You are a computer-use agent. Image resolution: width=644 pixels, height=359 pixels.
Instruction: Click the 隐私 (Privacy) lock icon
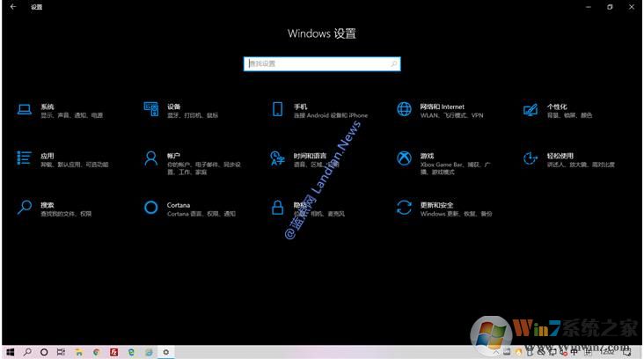click(x=277, y=208)
